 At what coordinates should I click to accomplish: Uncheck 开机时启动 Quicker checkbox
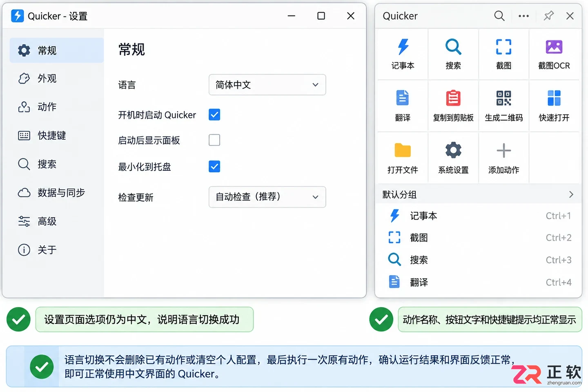point(214,115)
